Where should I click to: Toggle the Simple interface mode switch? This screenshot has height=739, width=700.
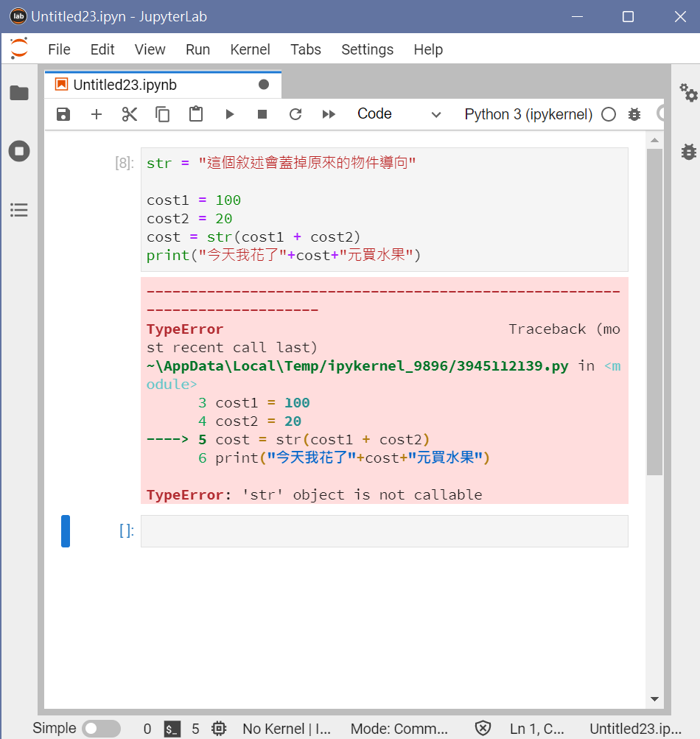pos(102,728)
